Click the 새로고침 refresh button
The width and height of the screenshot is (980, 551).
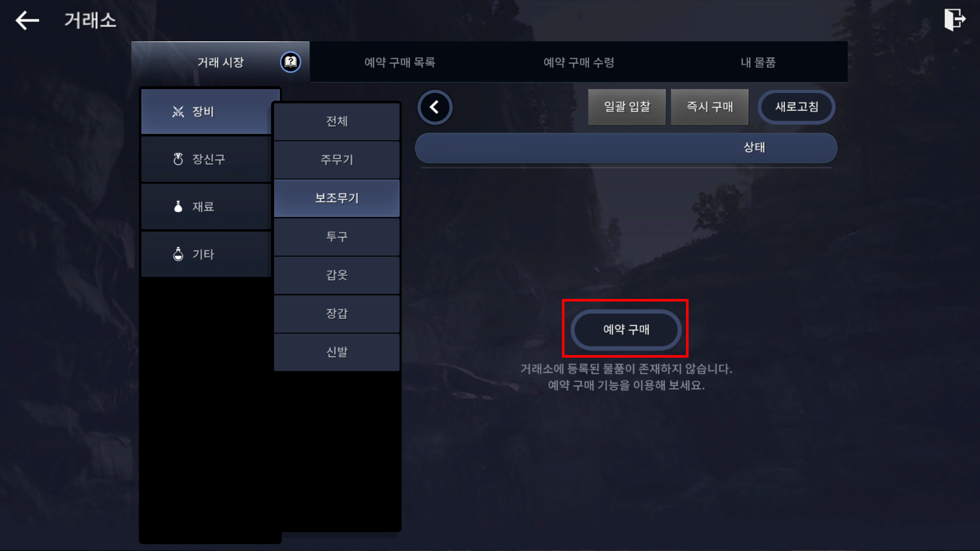click(x=796, y=107)
